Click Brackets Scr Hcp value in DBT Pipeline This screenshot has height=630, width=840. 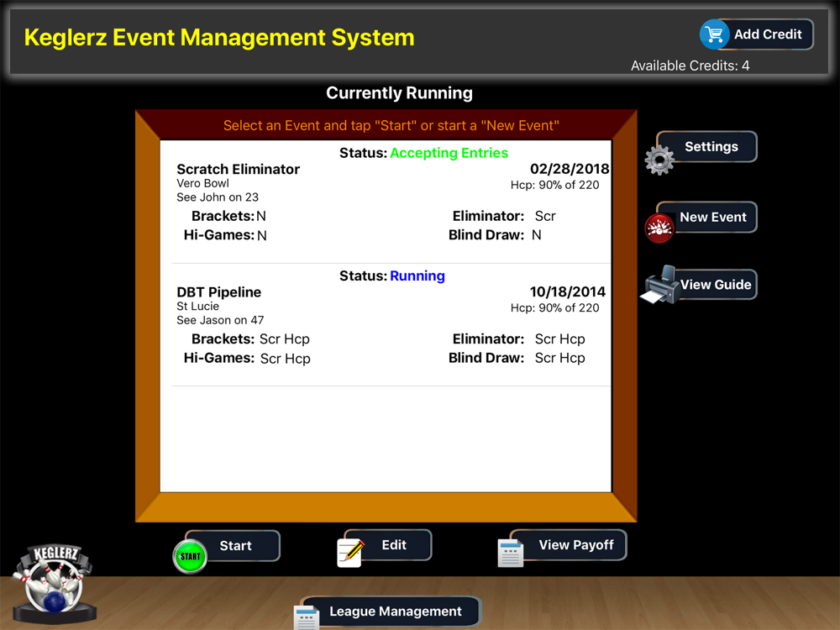pyautogui.click(x=285, y=339)
